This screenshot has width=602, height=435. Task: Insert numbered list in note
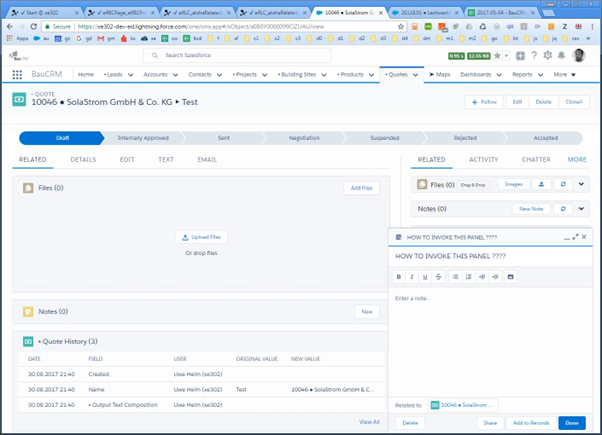[x=468, y=276]
